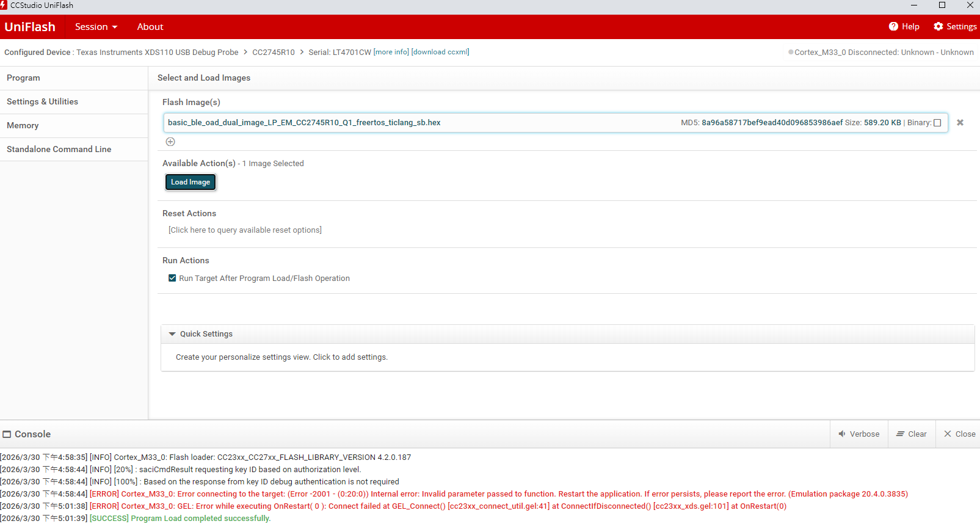The image size is (980, 532).
Task: Click the Run Actions heading
Action: 186,261
